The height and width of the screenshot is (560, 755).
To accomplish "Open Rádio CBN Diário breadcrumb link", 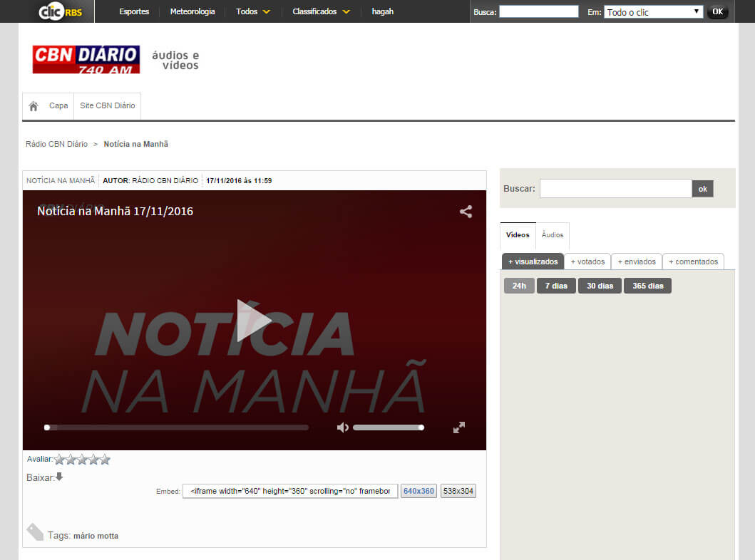I will coord(56,144).
